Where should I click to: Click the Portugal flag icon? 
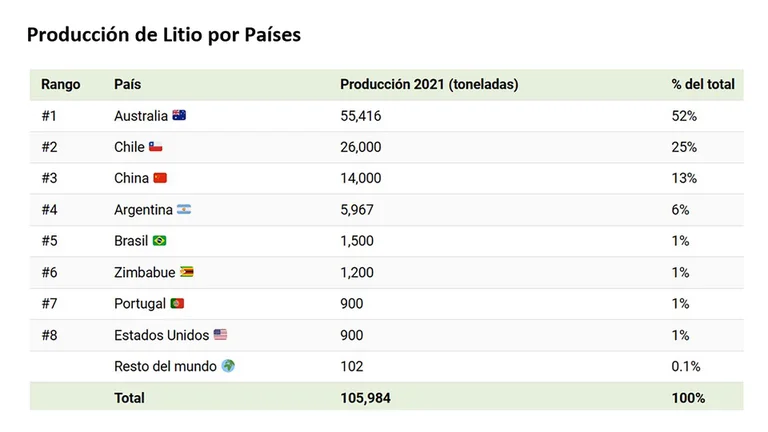coord(177,303)
